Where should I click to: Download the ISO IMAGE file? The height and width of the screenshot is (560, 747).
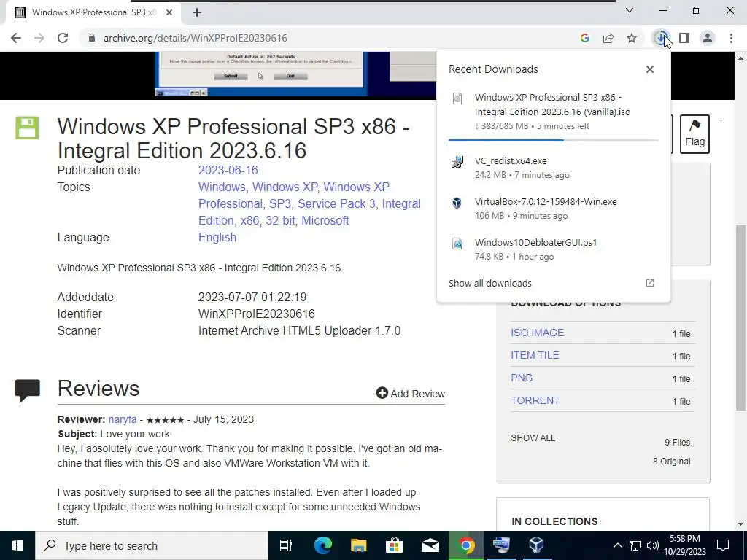tap(538, 332)
